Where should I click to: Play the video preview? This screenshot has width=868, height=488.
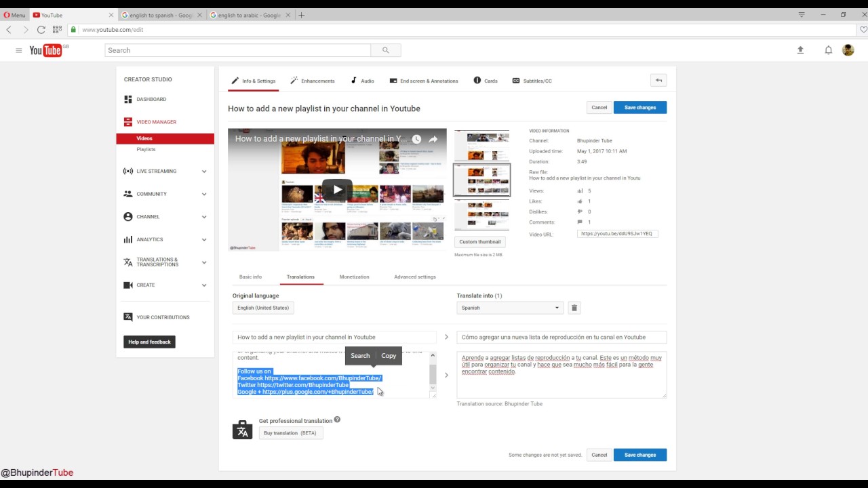(337, 190)
